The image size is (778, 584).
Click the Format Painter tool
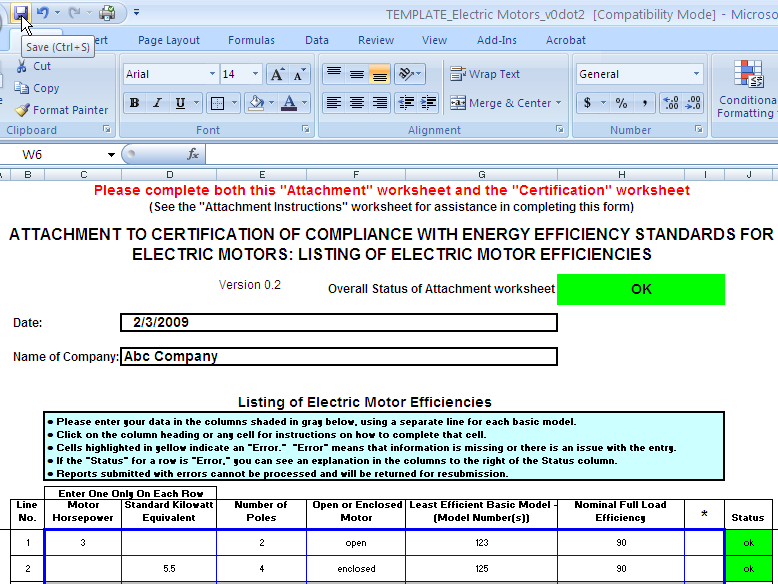pyautogui.click(x=61, y=110)
